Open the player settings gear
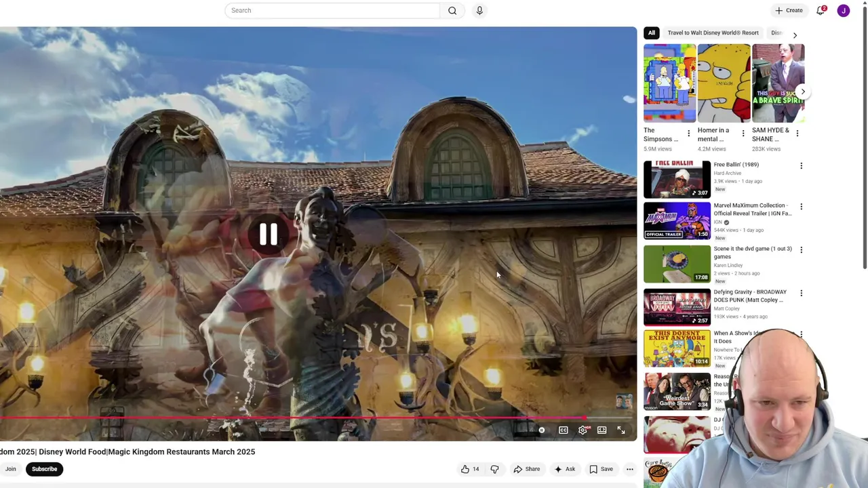Screen dimensions: 868x488 [583, 430]
